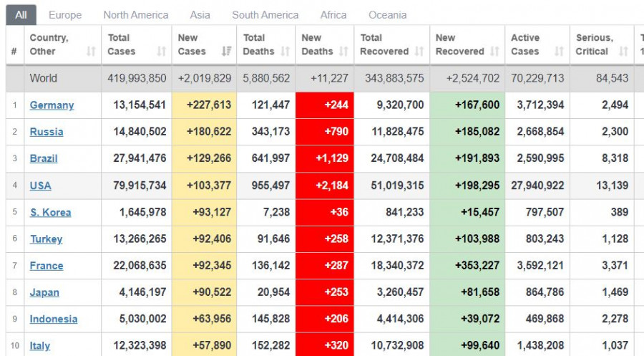Image resolution: width=644 pixels, height=356 pixels.
Task: Select Brazil new deaths +1,129 cell
Action: [324, 159]
